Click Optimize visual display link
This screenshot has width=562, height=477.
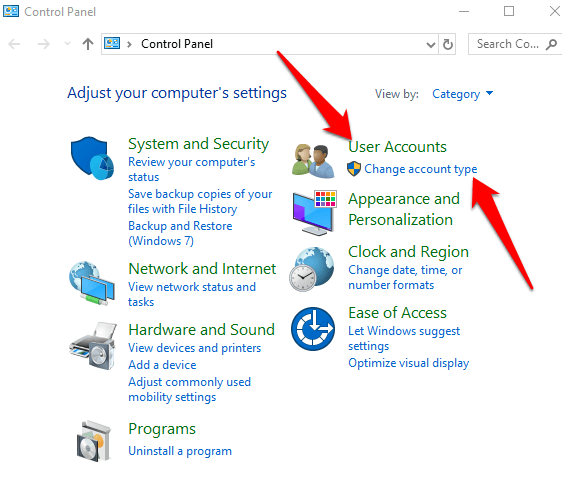tap(409, 363)
